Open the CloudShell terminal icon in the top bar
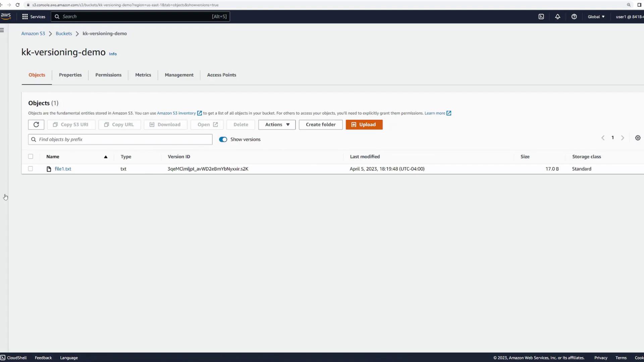Image resolution: width=644 pixels, height=362 pixels. 541,17
